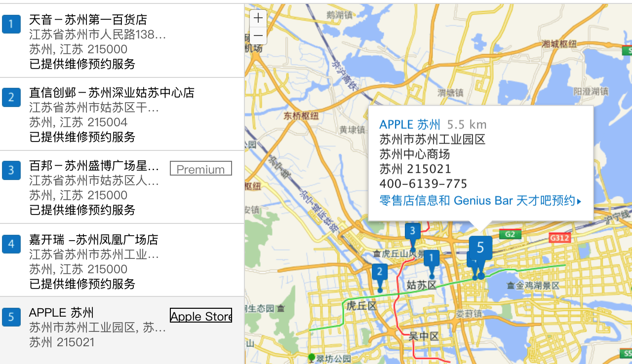Click the Apple Store tag on APPLE 苏州
Viewport: 632px width, 364px height.
tap(201, 316)
